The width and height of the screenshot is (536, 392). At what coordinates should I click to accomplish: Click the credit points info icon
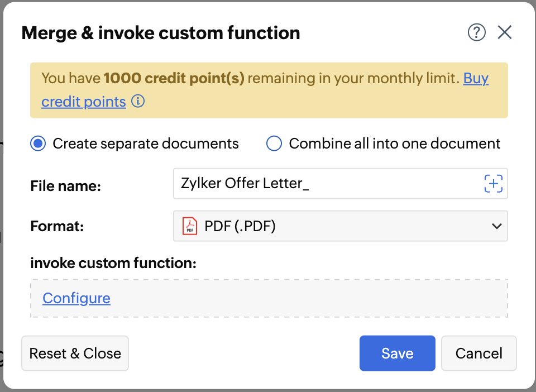(x=138, y=102)
